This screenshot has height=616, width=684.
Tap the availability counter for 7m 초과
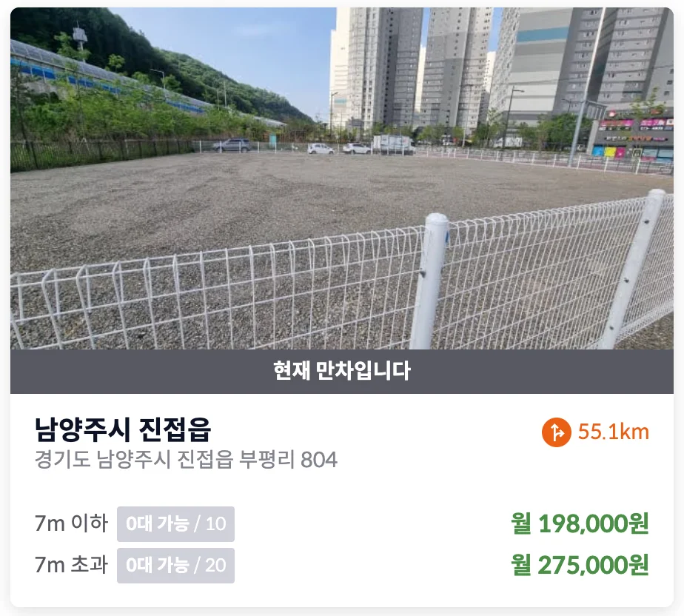point(175,566)
